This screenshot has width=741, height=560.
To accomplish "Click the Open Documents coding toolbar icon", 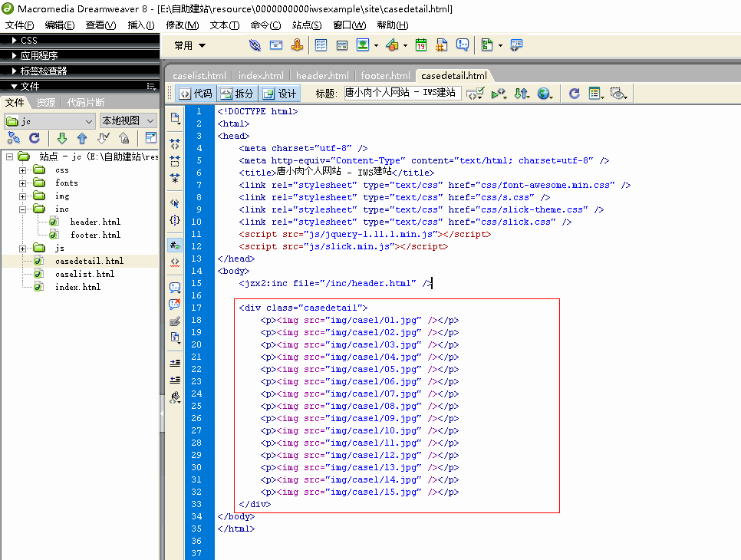I will 176,118.
